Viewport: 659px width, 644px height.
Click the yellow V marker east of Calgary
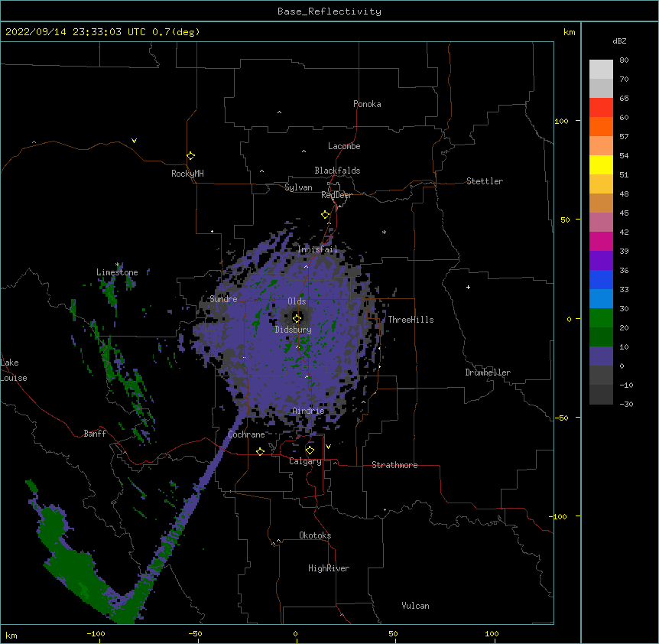[x=328, y=447]
